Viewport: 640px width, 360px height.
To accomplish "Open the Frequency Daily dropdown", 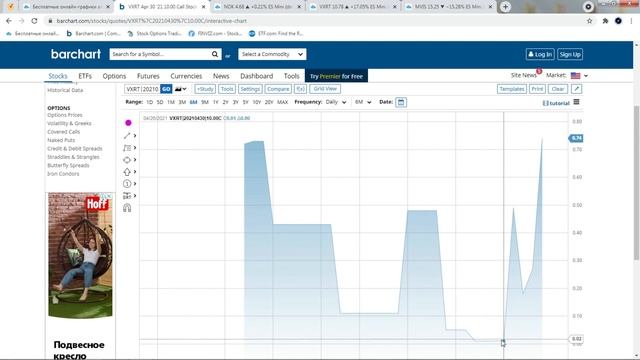I will [336, 102].
